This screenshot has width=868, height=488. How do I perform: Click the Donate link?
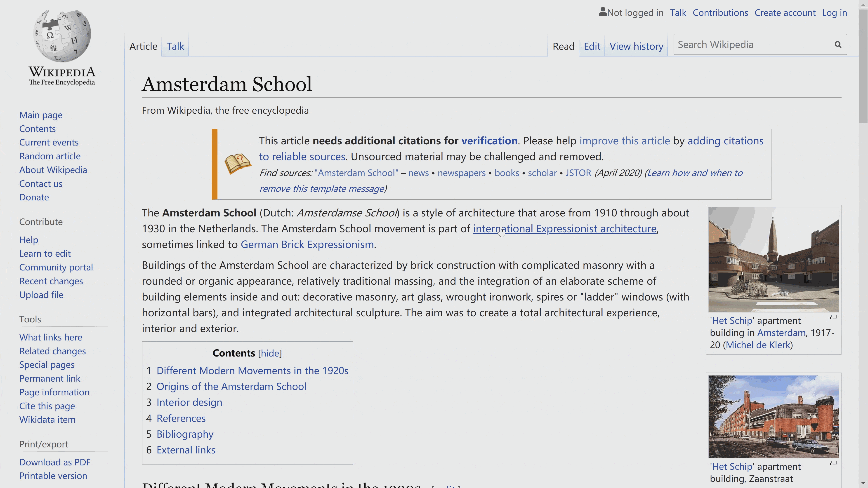tap(34, 197)
